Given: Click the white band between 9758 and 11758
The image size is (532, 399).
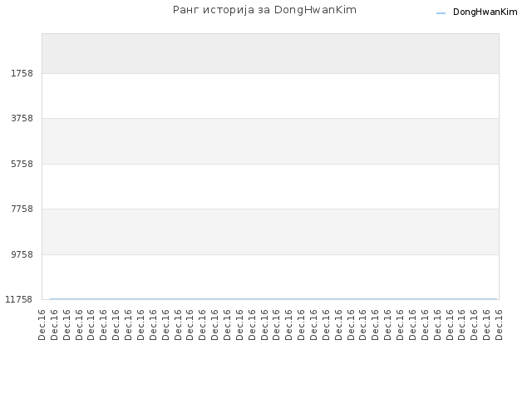Looking at the screenshot, I should [x=270, y=277].
